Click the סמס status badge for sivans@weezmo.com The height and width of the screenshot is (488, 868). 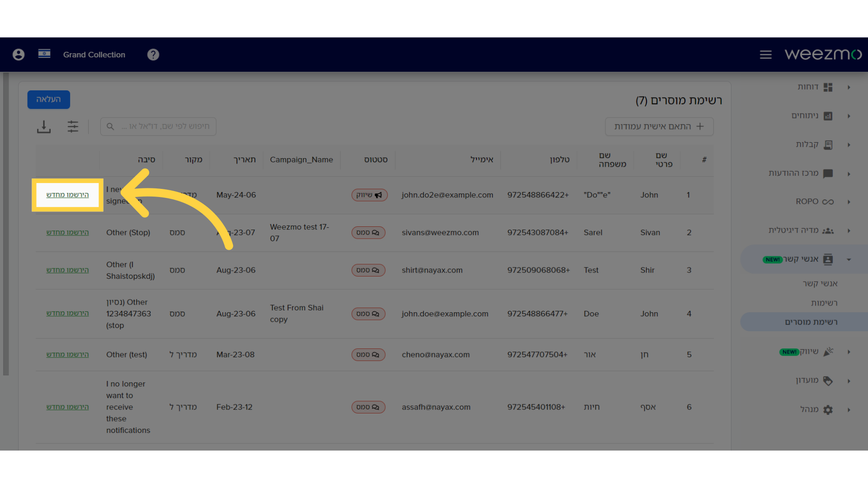pyautogui.click(x=368, y=233)
